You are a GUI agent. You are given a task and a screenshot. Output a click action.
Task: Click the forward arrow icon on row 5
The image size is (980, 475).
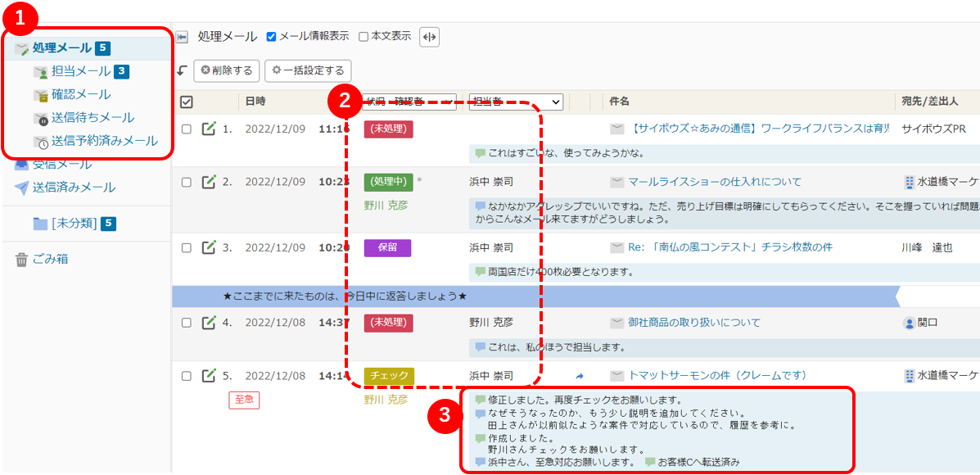580,376
